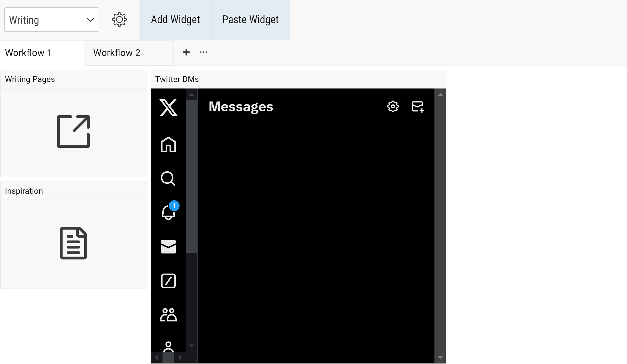Screen dimensions: 627x364
Task: Open Twitter Profile (person) icon
Action: 169,347
